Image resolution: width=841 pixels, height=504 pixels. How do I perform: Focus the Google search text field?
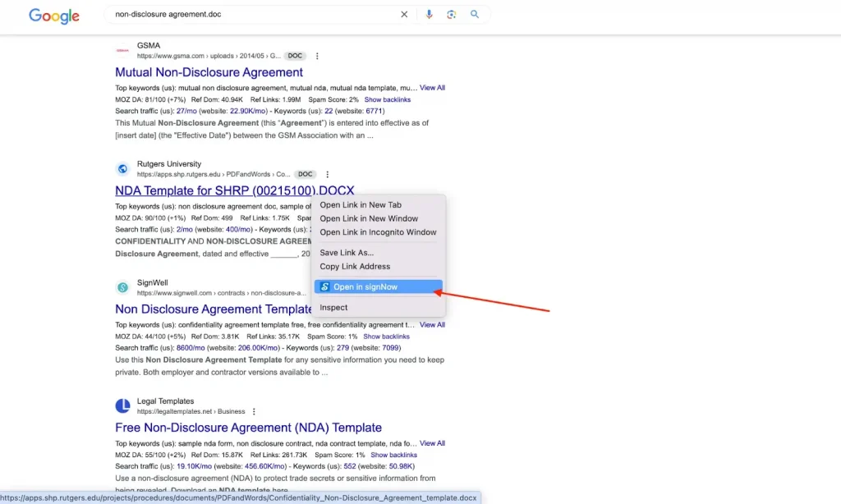pyautogui.click(x=246, y=15)
